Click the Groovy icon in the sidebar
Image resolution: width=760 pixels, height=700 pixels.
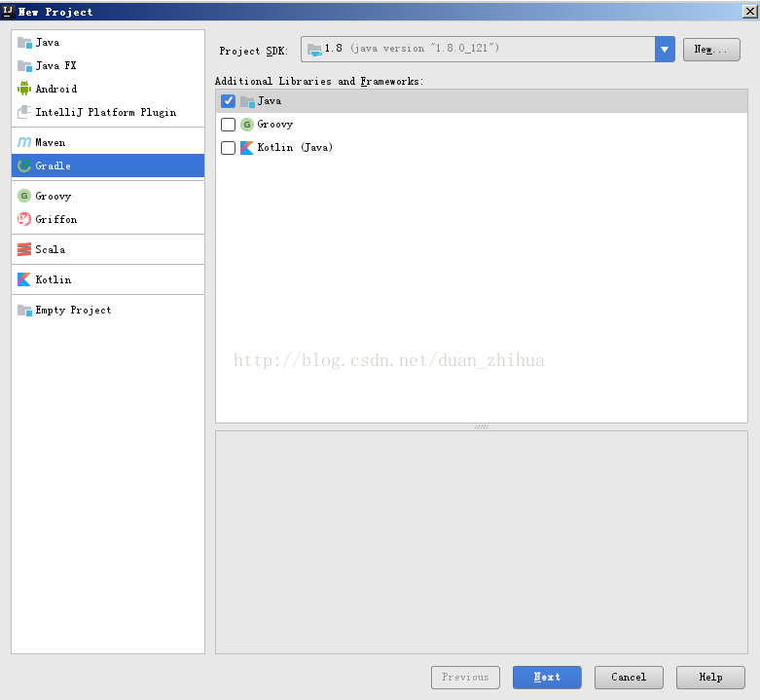point(24,196)
